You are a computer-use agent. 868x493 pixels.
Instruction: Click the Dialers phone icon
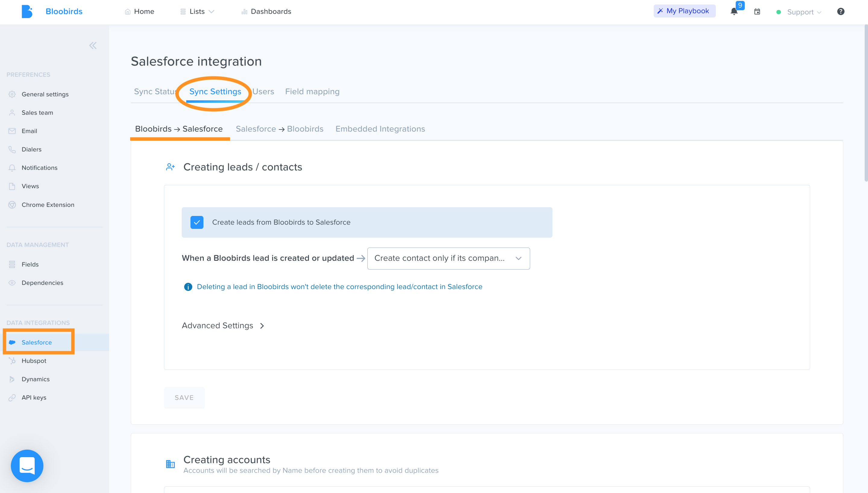pyautogui.click(x=12, y=149)
